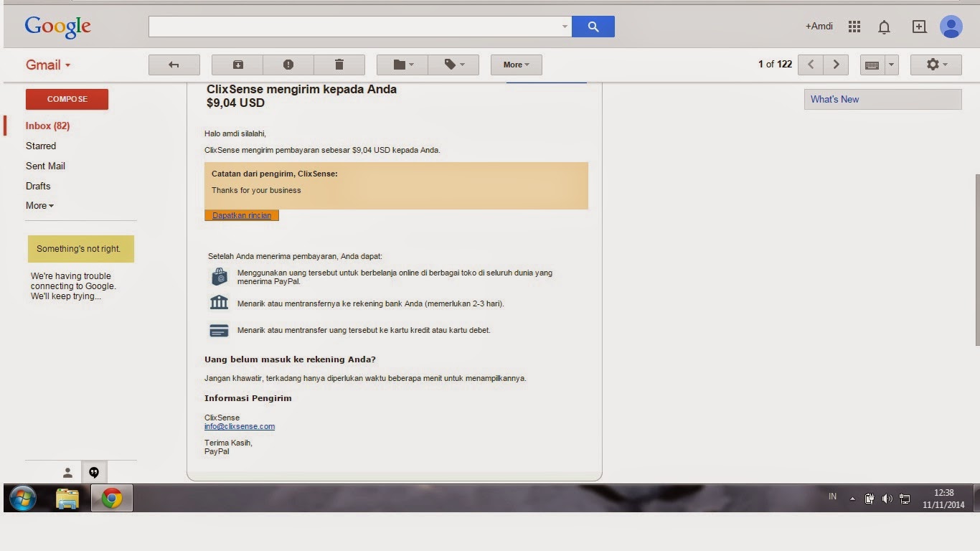This screenshot has height=551, width=980.
Task: Click the bank building icon in email
Action: coord(219,302)
